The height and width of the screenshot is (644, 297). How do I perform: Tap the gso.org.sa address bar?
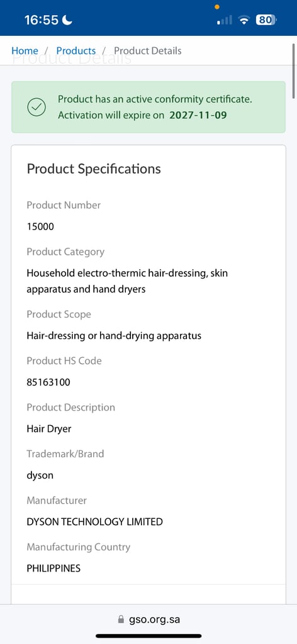(x=148, y=619)
